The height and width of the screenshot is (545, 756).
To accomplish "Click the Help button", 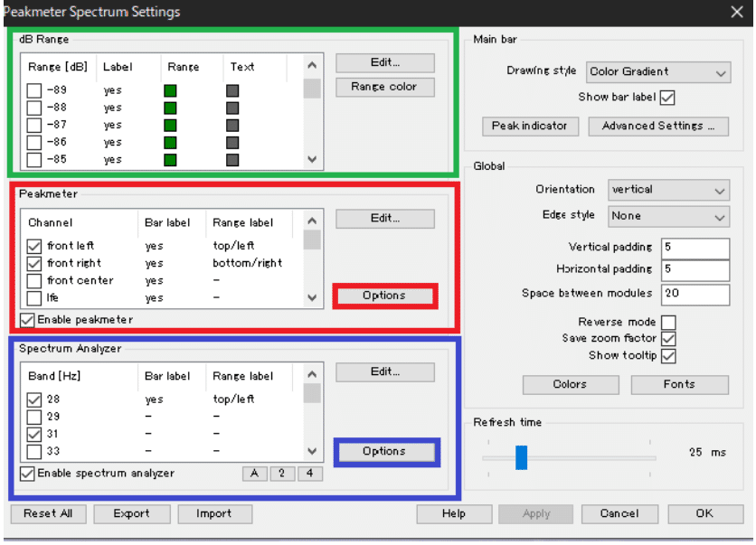I will (454, 514).
